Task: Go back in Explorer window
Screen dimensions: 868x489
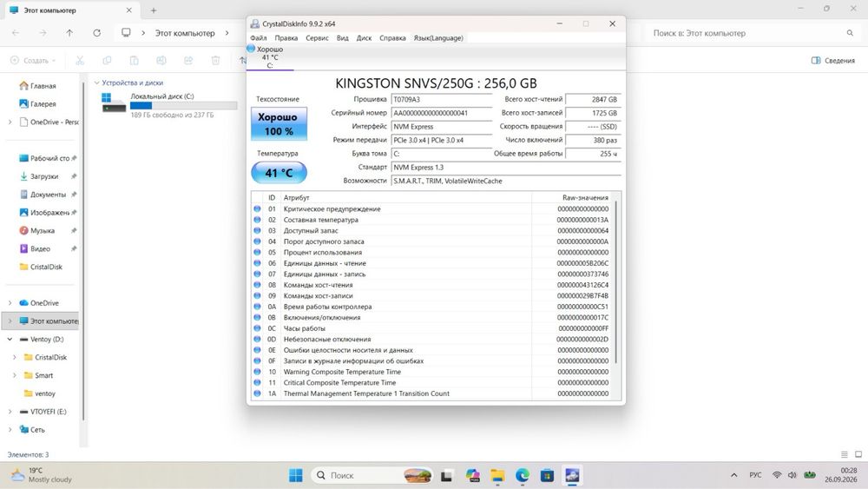Action: pyautogui.click(x=16, y=33)
